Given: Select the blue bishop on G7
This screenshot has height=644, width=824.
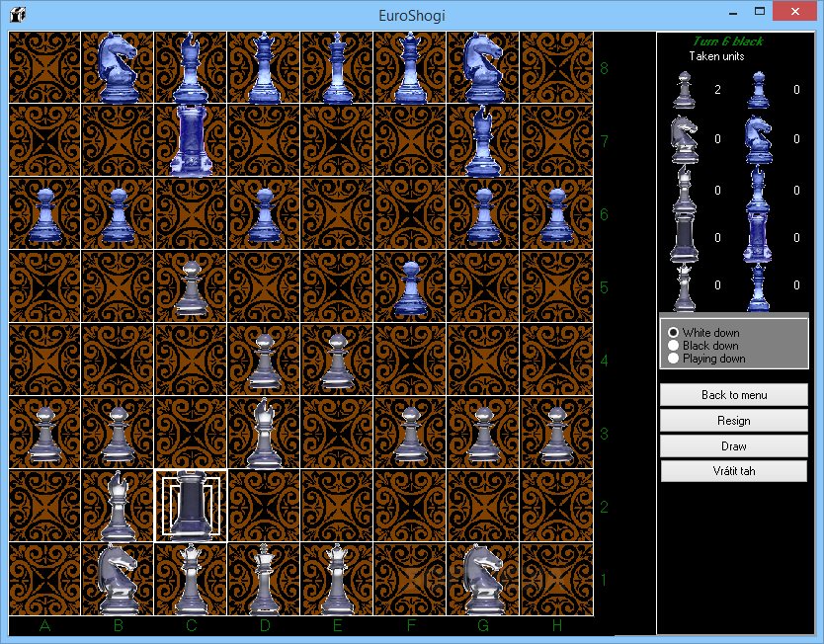Looking at the screenshot, I should (x=483, y=139).
